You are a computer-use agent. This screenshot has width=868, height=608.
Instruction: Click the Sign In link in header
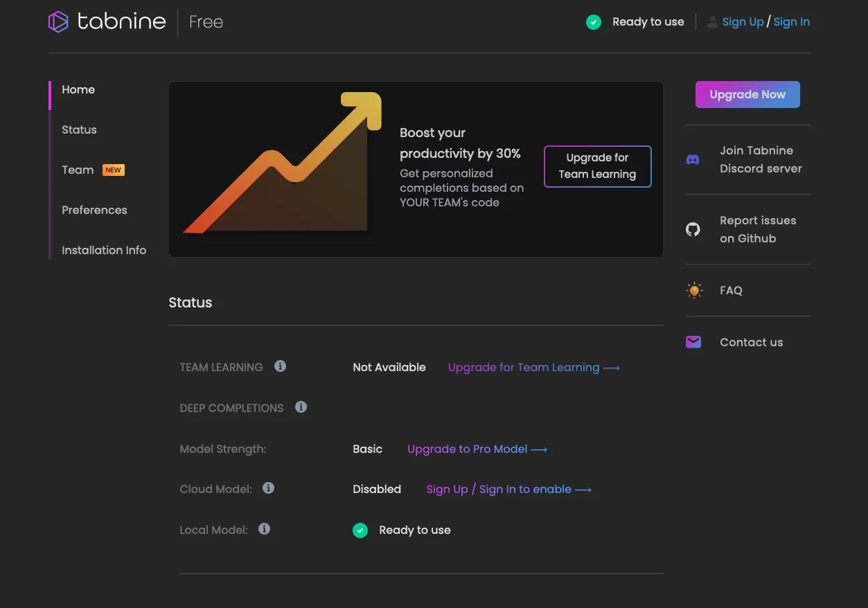click(791, 22)
